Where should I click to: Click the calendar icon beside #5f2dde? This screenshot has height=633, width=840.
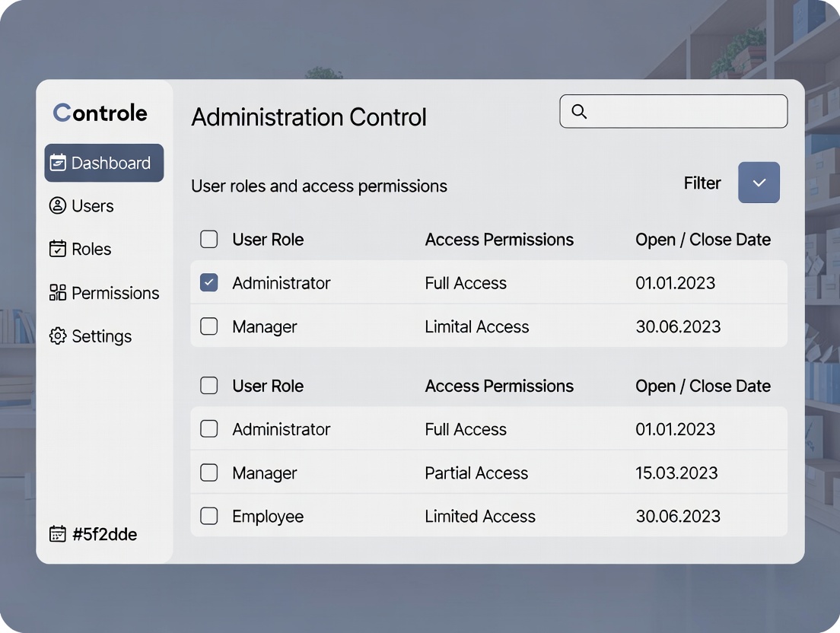click(x=58, y=534)
